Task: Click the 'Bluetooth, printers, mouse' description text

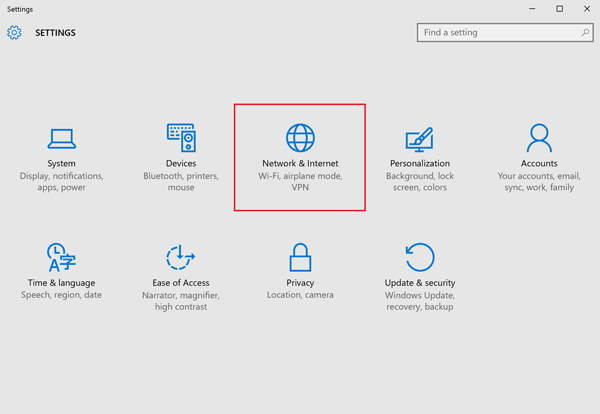Action: coord(181,182)
